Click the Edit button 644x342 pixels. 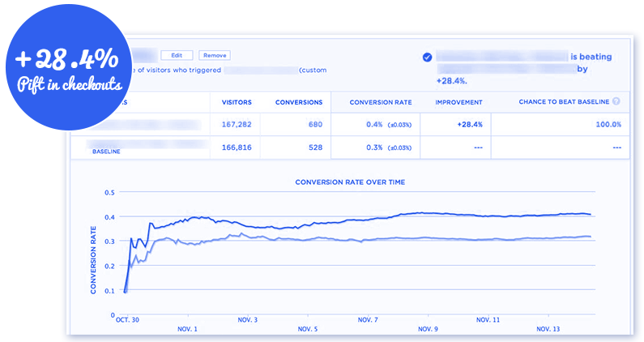177,55
